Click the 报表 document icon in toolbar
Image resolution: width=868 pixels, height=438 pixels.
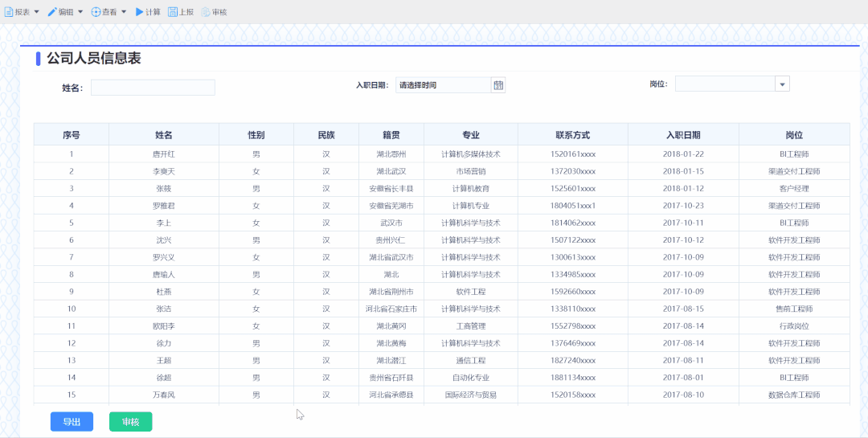[10, 12]
